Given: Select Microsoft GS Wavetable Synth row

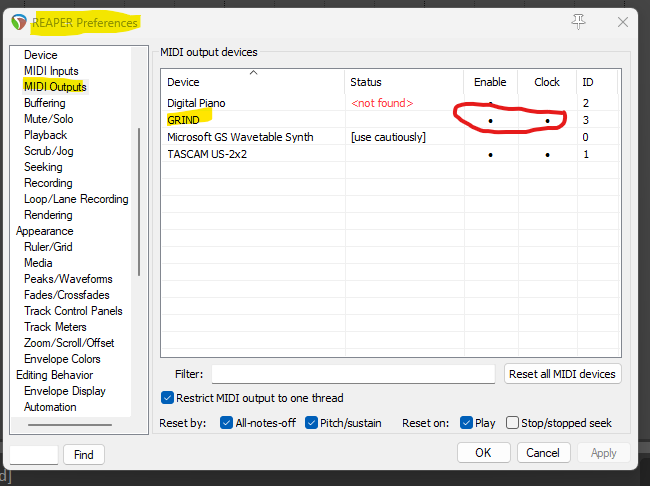Looking at the screenshot, I should tap(390, 137).
